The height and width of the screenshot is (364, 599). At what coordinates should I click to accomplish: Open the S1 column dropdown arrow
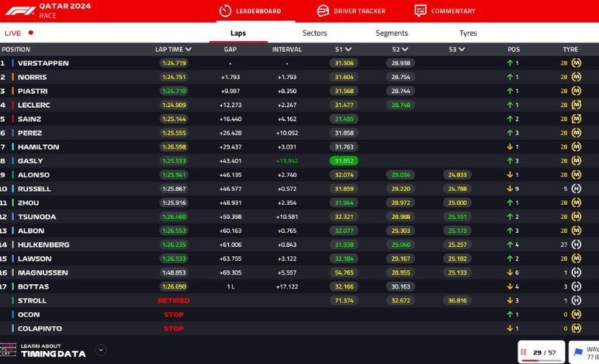coord(348,50)
